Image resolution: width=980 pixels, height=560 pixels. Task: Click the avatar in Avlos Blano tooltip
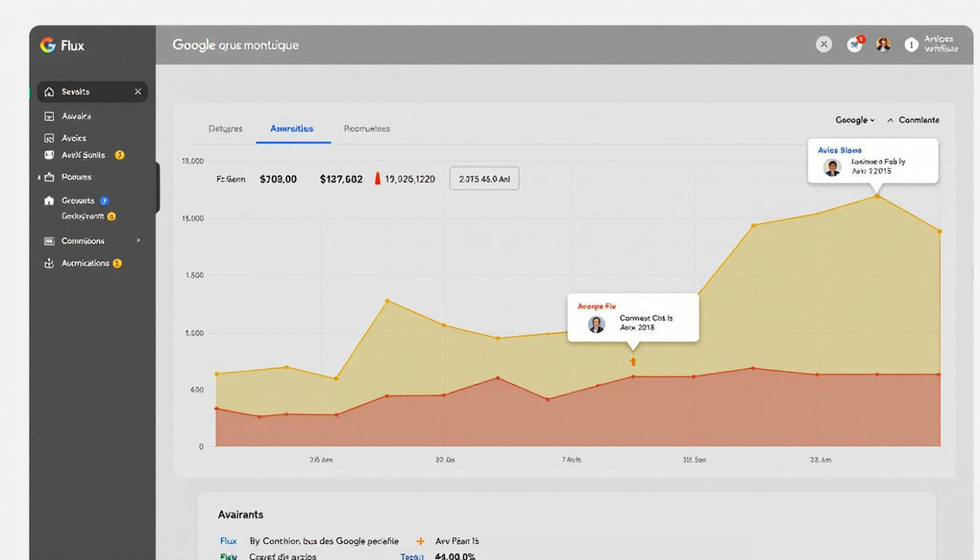click(832, 167)
